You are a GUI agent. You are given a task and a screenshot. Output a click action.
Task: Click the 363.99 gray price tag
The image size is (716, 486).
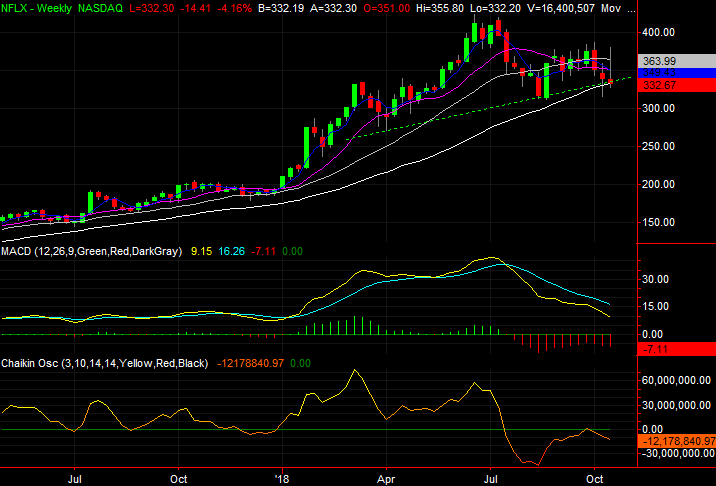point(677,61)
